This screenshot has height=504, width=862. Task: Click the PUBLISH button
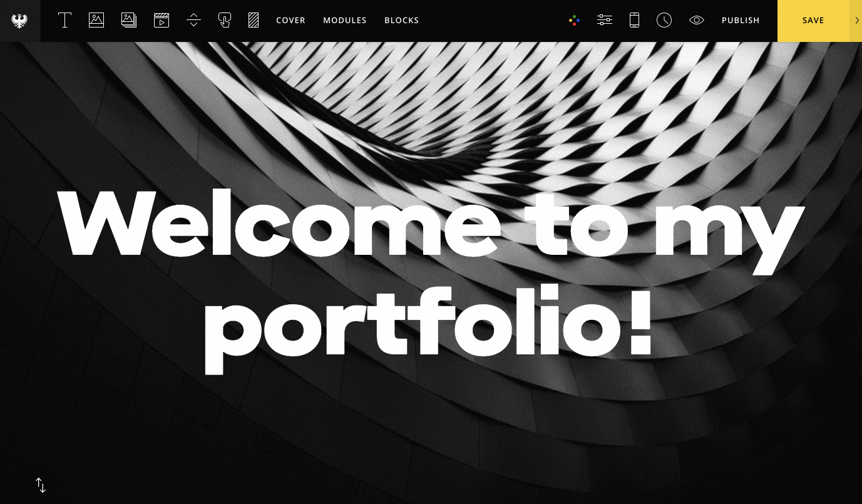point(741,21)
